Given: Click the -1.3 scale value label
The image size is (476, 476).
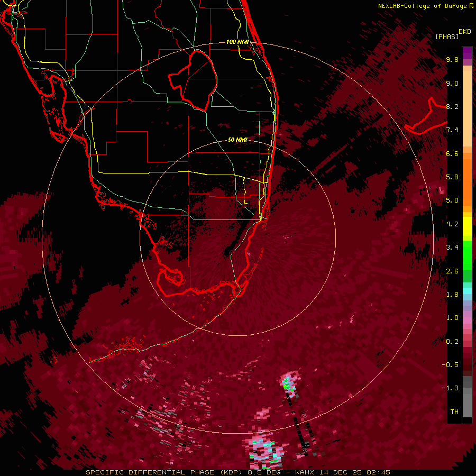Looking at the screenshot, I should point(450,388).
